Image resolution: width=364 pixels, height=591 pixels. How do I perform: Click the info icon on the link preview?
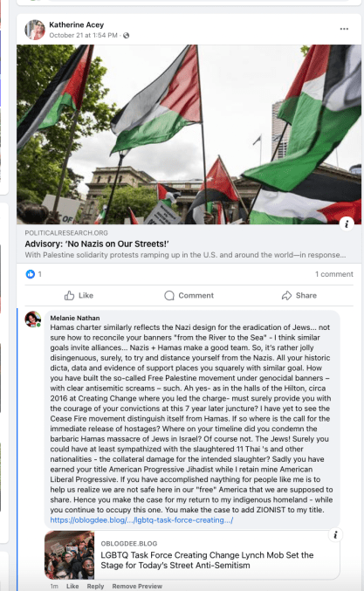pyautogui.click(x=335, y=534)
